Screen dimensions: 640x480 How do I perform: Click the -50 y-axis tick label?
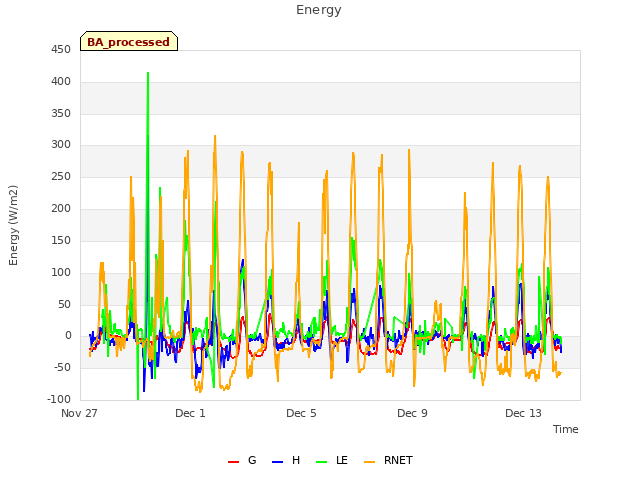point(62,367)
